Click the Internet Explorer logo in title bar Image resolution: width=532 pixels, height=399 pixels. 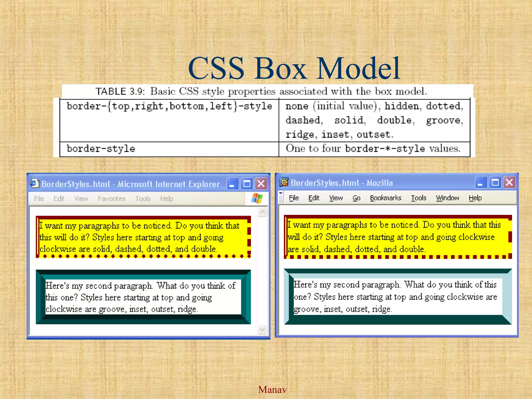point(34,183)
